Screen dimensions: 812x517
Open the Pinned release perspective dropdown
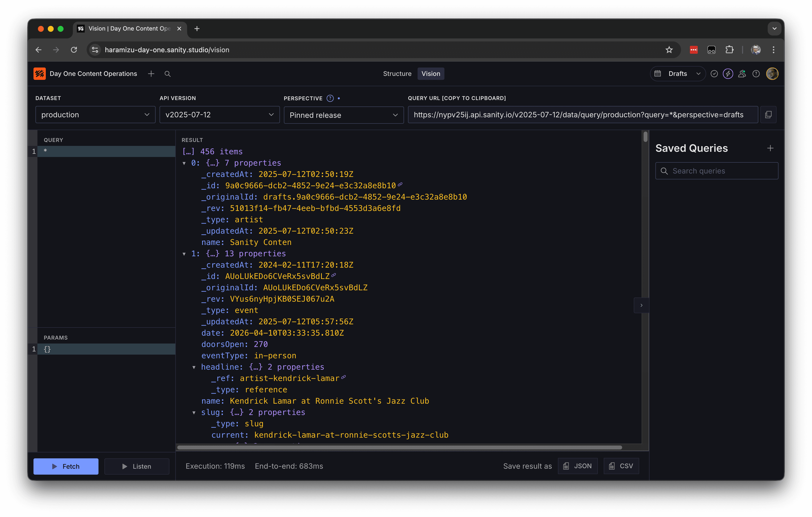[x=343, y=115]
